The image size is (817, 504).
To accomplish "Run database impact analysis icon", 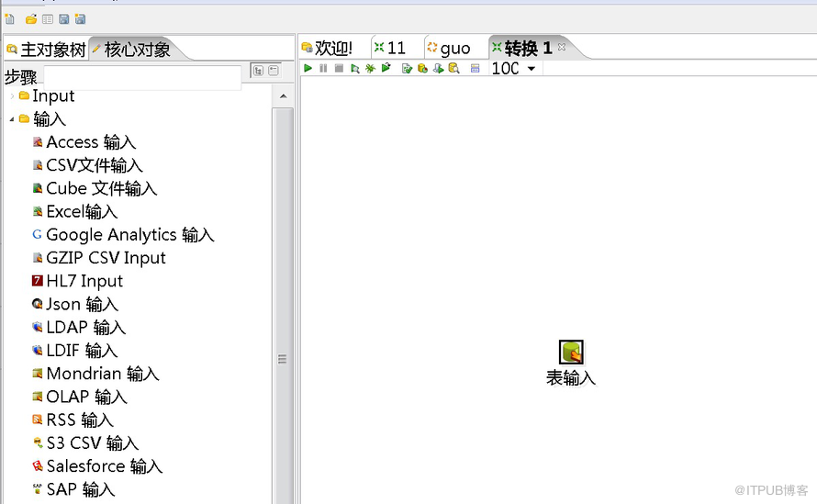I will click(422, 68).
